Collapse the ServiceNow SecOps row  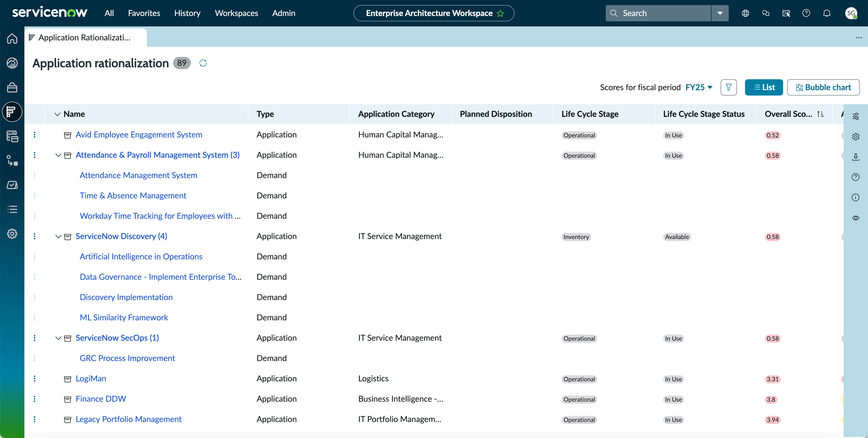point(58,338)
